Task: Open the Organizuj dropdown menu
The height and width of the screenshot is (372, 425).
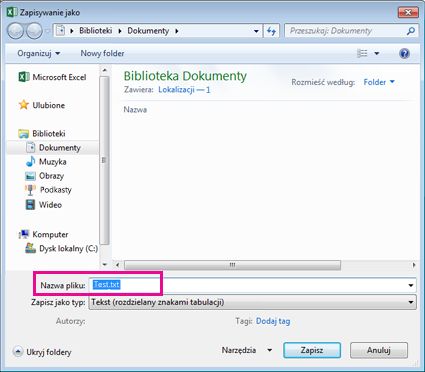Action: point(39,53)
